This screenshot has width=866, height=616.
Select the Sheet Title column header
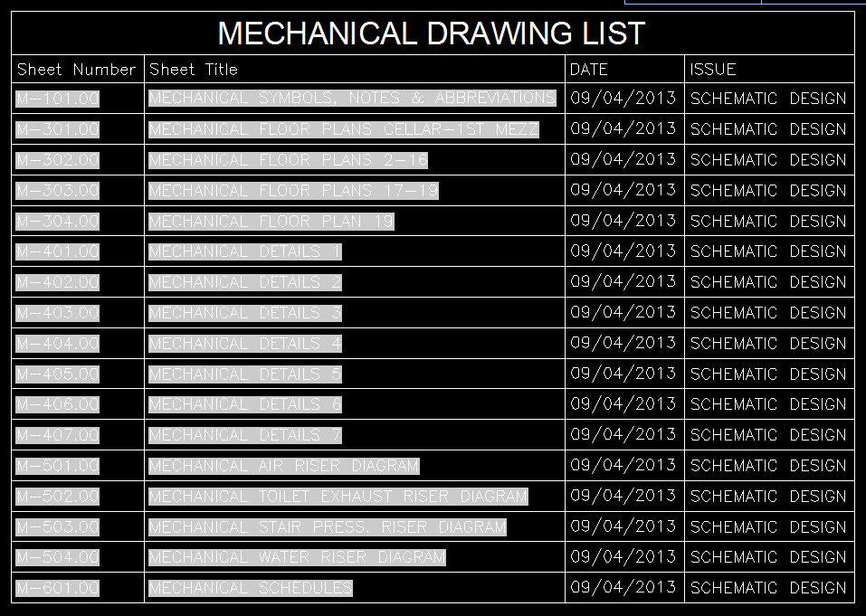click(194, 69)
